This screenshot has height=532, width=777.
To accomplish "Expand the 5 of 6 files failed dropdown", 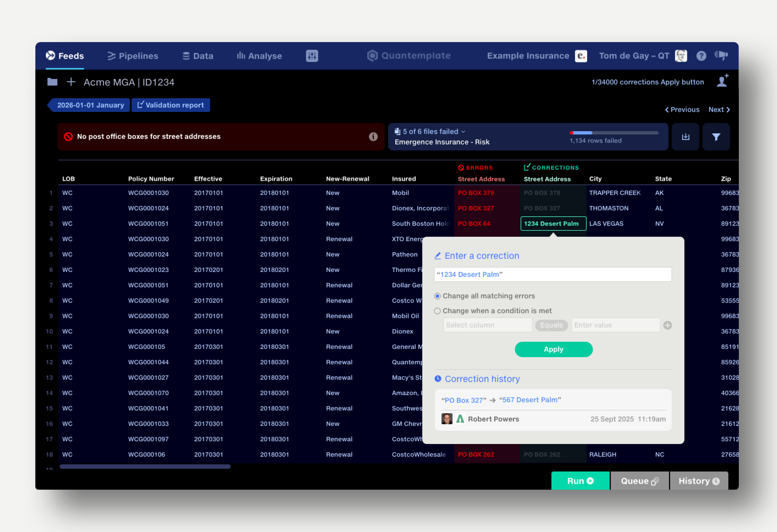I will pyautogui.click(x=431, y=131).
